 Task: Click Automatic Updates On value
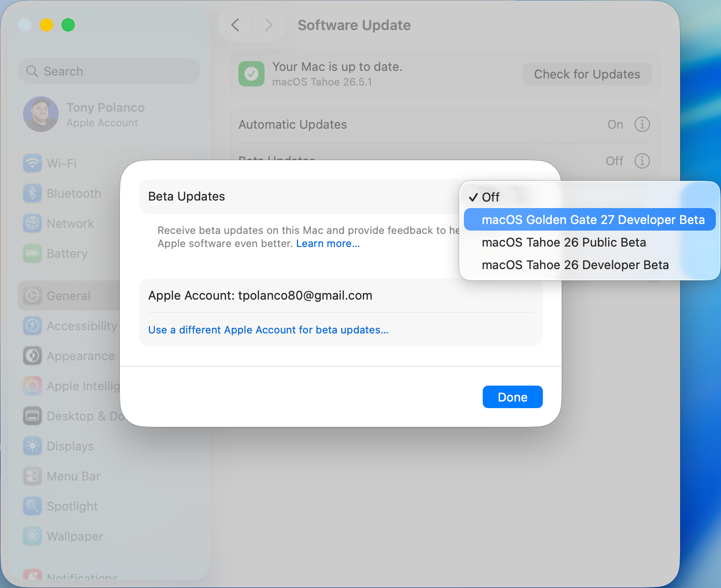(x=615, y=124)
